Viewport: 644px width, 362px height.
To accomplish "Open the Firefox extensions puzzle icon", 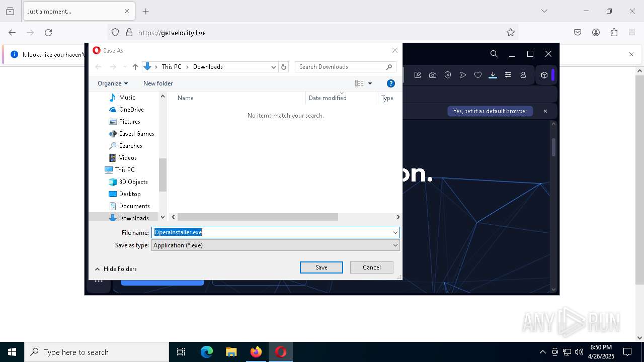I will (614, 33).
